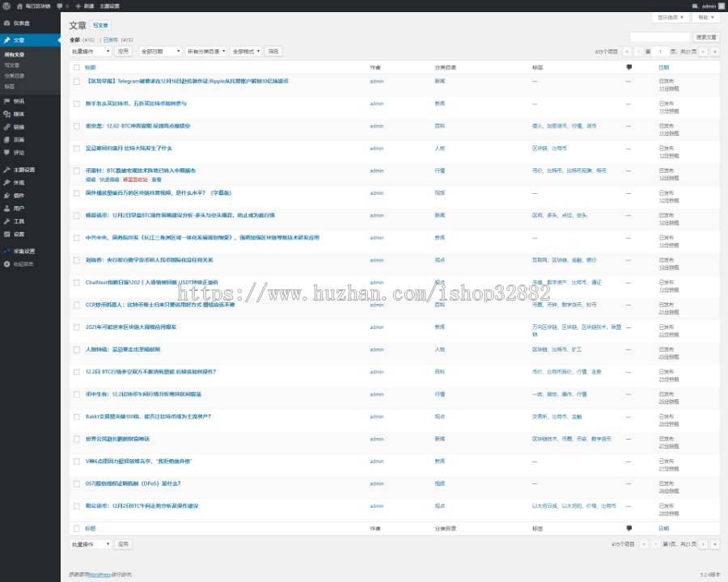Click 写文章 button beside page title

(100, 25)
